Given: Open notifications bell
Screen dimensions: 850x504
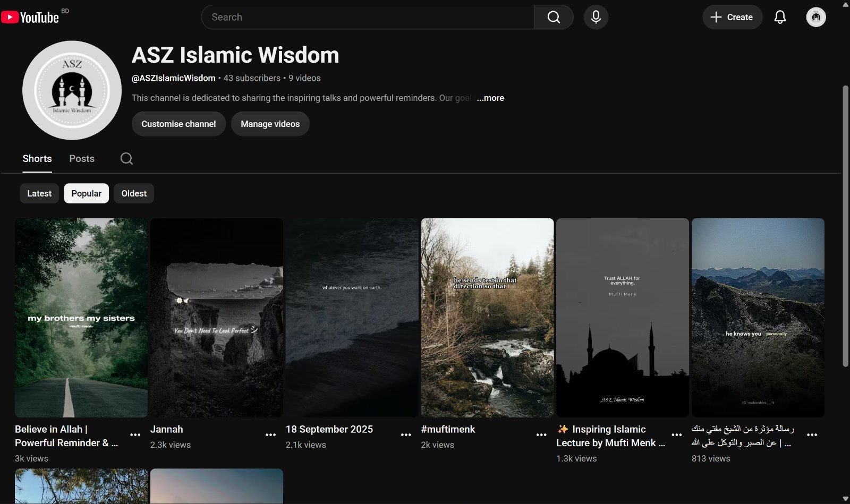Looking at the screenshot, I should [x=780, y=17].
